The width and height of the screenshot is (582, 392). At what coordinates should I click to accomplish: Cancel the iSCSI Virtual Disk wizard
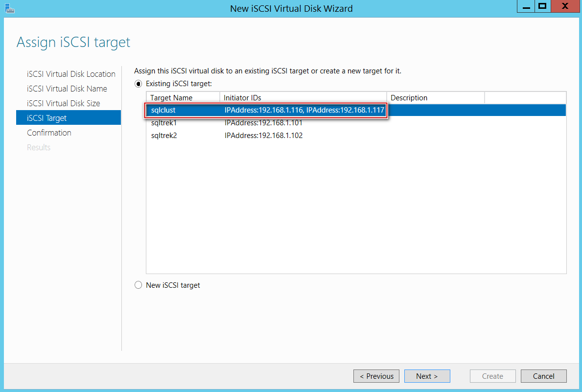pyautogui.click(x=543, y=376)
